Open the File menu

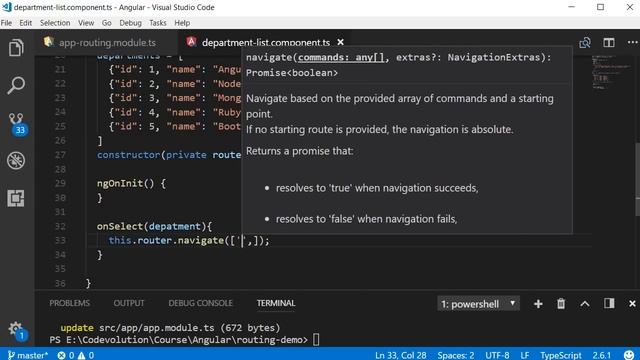(x=6, y=23)
